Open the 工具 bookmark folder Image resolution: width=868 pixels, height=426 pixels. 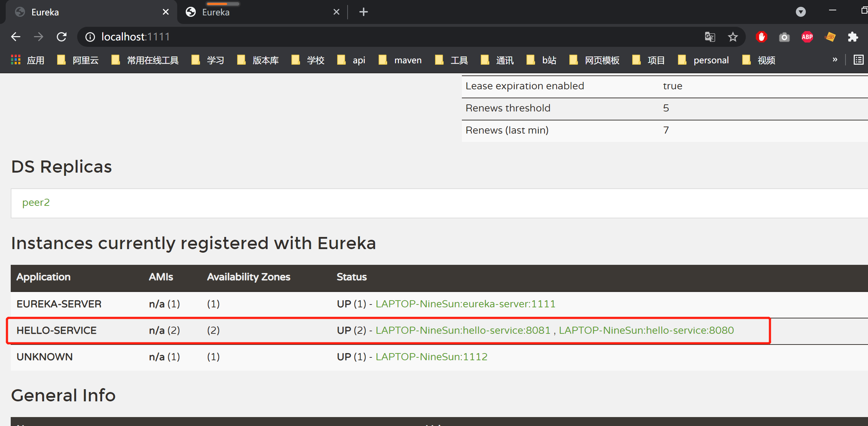(452, 60)
